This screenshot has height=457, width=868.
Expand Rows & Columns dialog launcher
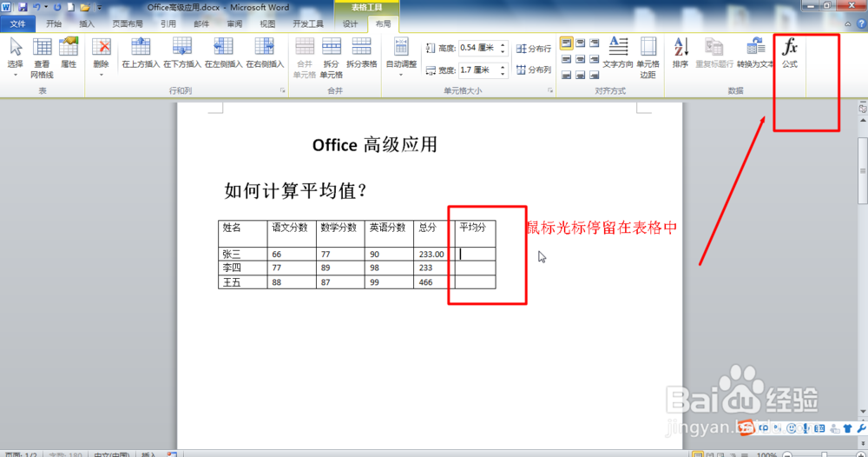tap(282, 90)
